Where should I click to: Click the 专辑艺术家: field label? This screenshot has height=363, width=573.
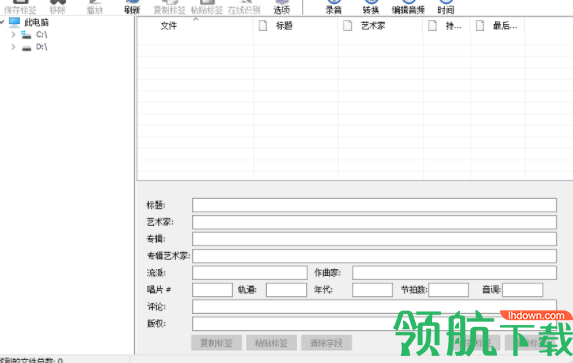point(168,256)
